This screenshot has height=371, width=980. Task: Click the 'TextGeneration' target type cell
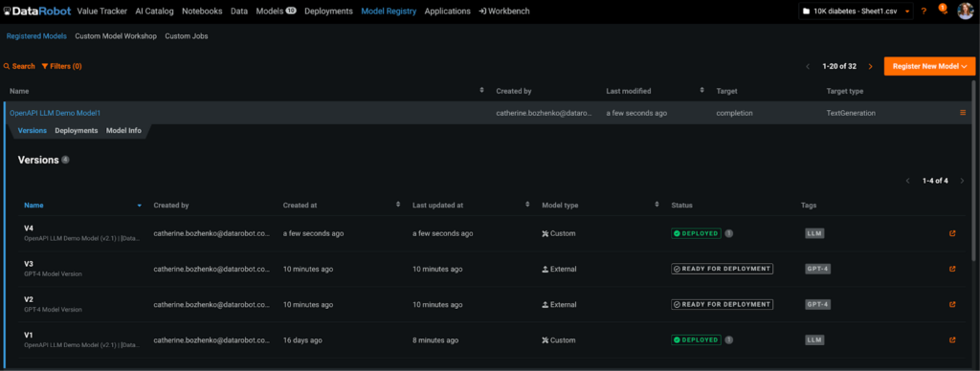[851, 113]
